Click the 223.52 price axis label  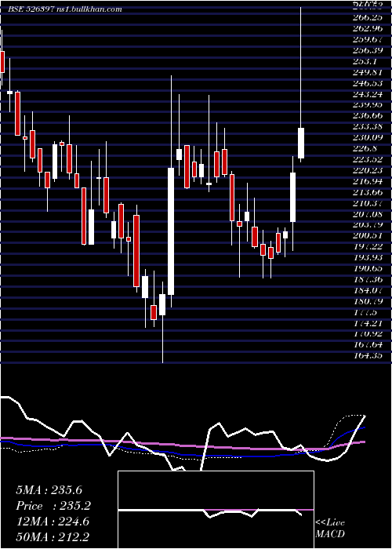[367, 159]
